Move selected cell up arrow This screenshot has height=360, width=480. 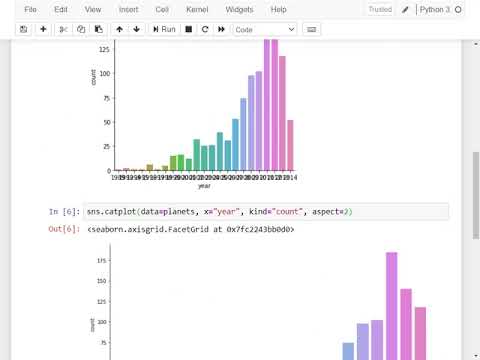(x=119, y=29)
